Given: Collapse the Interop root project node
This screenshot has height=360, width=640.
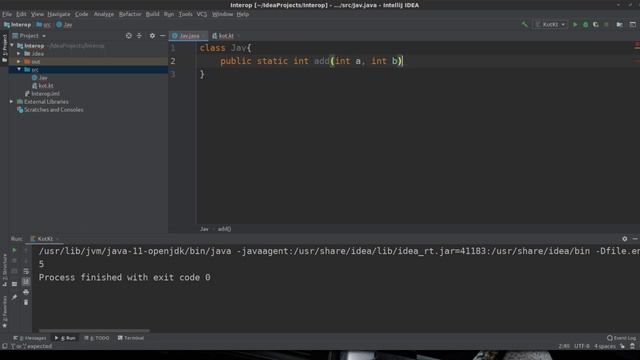Looking at the screenshot, I should pos(12,45).
